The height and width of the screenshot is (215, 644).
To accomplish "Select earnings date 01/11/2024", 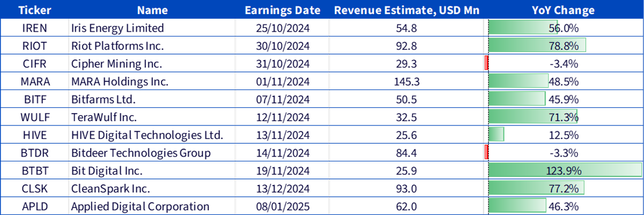I will [282, 81].
